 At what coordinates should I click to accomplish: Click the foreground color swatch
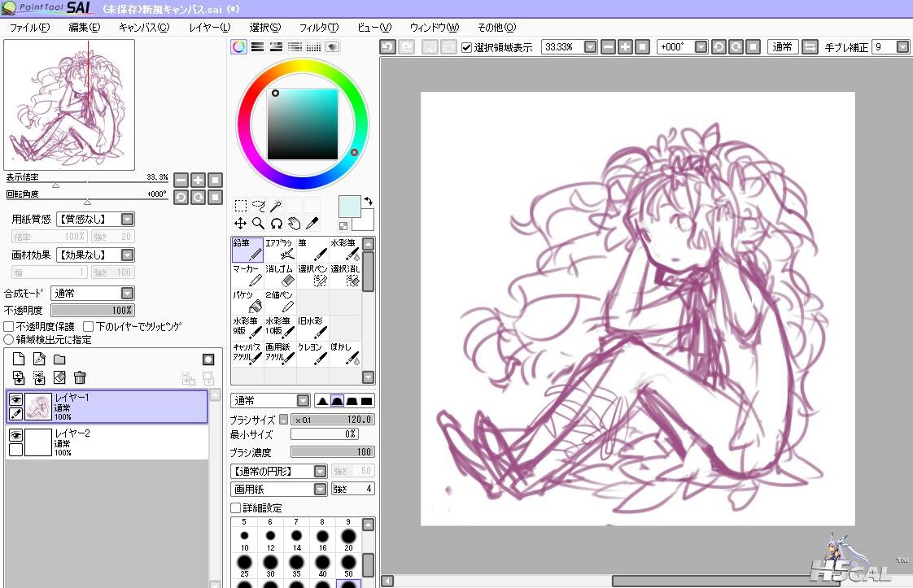(x=349, y=207)
